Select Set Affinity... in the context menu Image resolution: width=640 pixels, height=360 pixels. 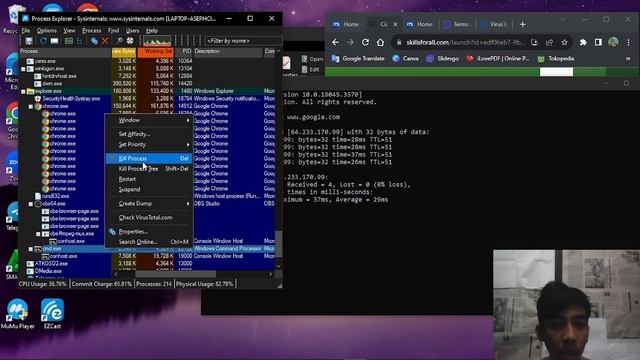149,134
